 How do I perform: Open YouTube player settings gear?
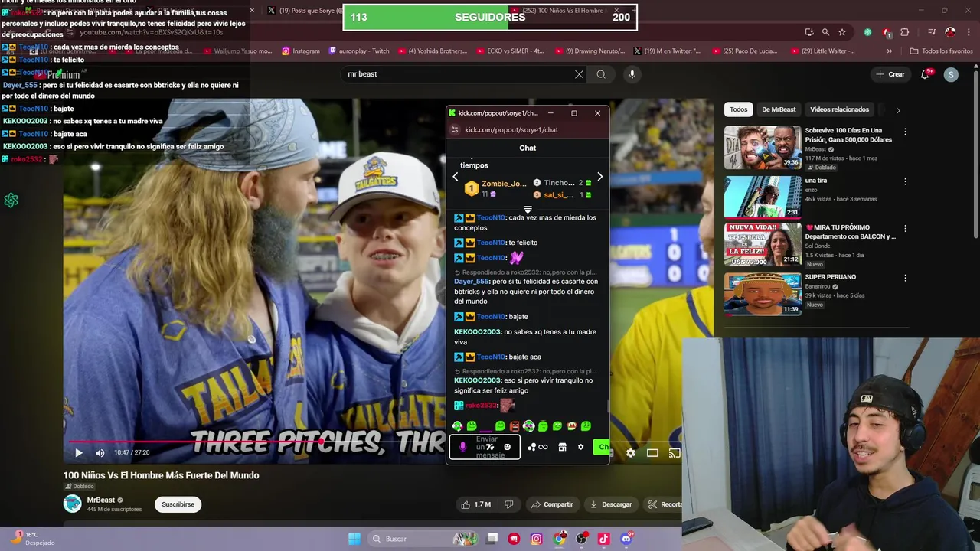click(x=630, y=453)
